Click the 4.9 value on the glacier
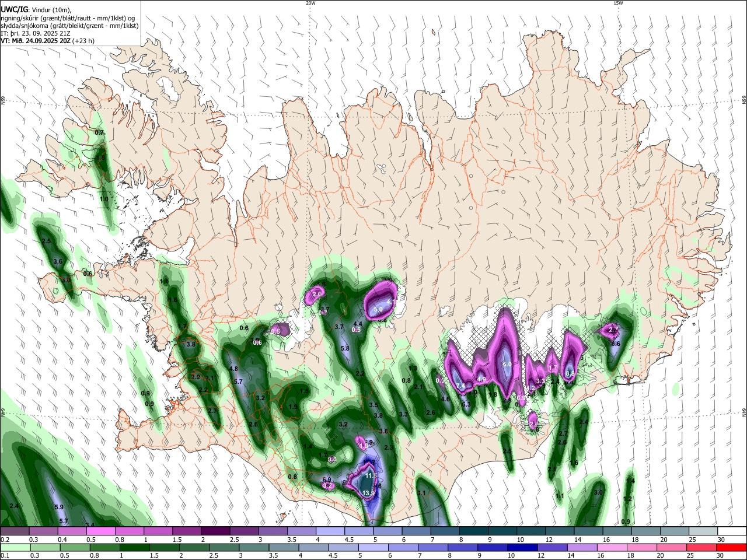 (x=481, y=379)
